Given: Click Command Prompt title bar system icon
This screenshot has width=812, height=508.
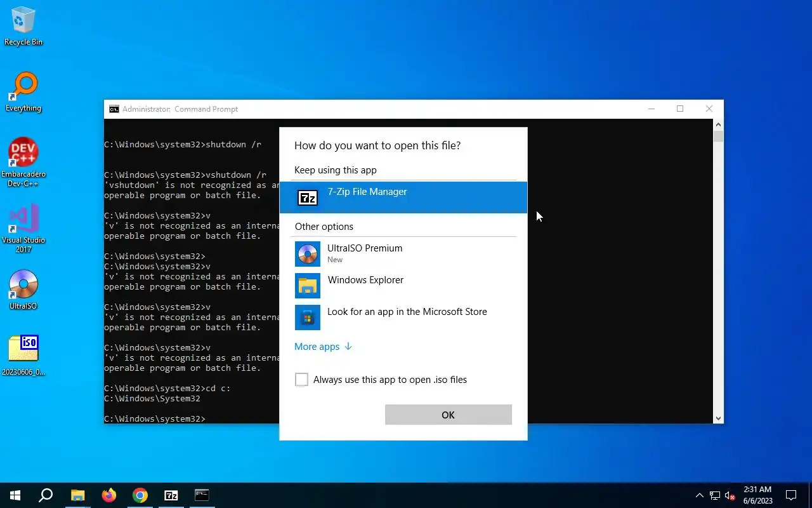Looking at the screenshot, I should pyautogui.click(x=114, y=109).
